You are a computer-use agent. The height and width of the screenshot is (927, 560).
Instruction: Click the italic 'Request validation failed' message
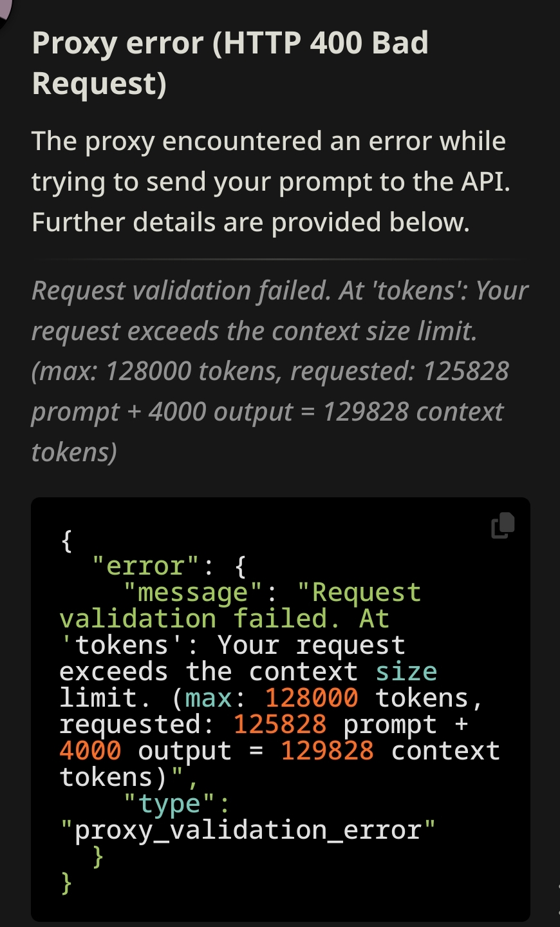pos(279,371)
